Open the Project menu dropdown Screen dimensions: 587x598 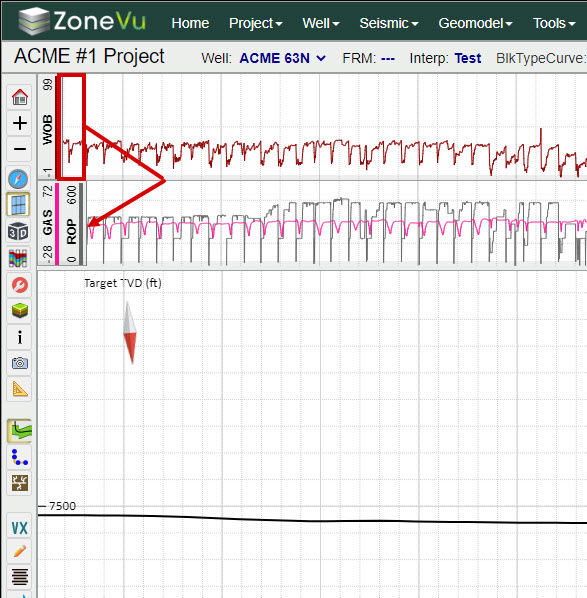point(256,23)
